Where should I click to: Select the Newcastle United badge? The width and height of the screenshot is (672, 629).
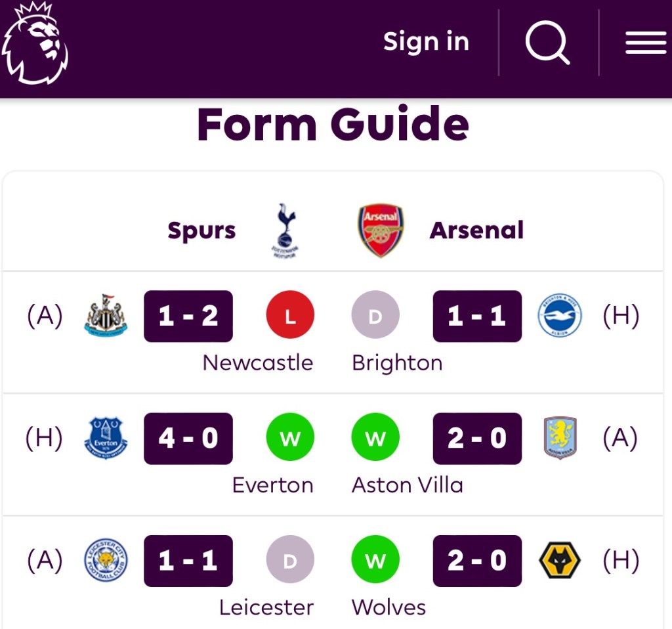pos(106,316)
